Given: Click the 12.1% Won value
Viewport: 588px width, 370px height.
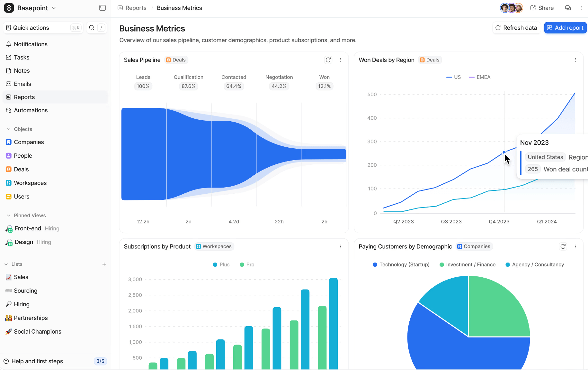Looking at the screenshot, I should pos(324,86).
